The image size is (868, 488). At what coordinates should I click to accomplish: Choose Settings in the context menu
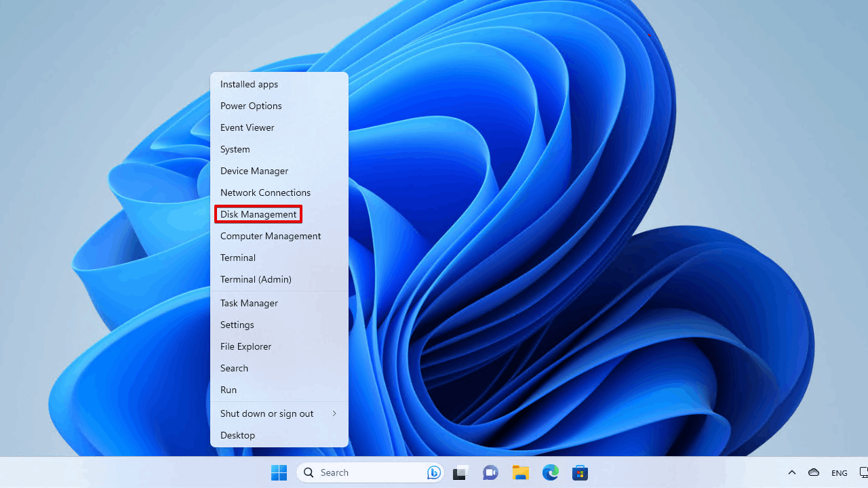[x=279, y=325]
